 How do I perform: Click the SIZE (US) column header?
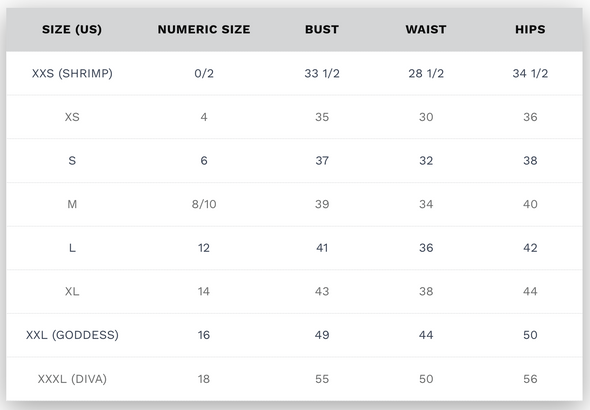72,29
